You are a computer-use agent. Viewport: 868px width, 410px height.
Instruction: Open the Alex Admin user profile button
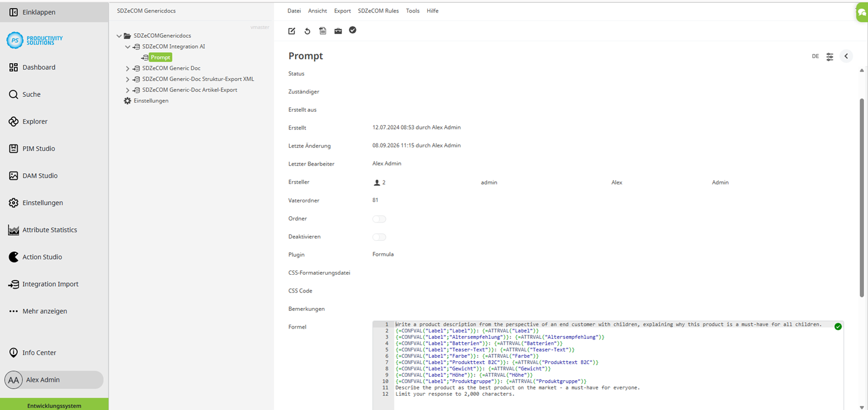point(54,380)
